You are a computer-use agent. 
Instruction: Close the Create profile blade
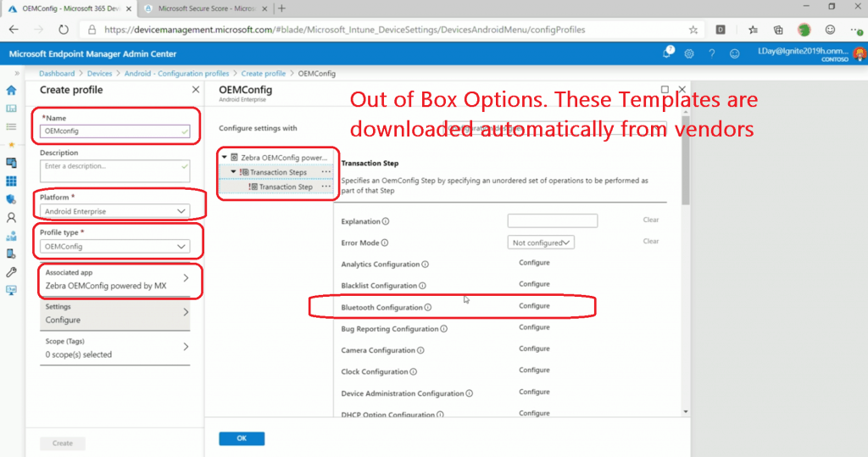click(196, 90)
